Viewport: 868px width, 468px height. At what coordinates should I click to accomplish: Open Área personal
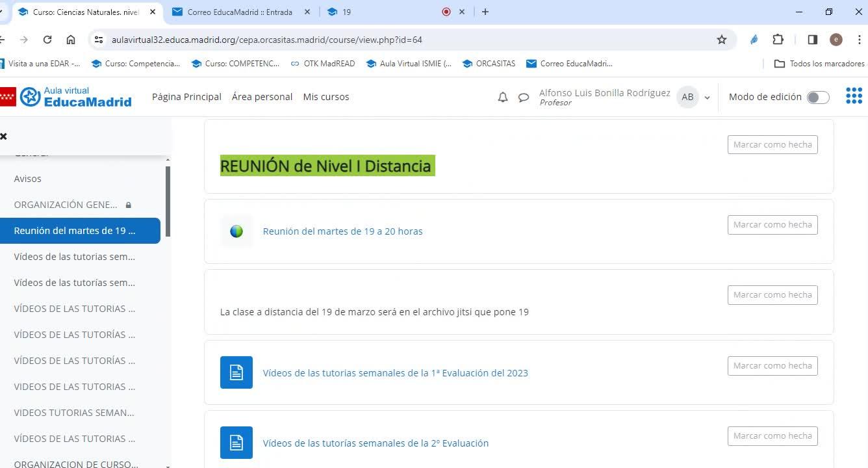point(262,97)
